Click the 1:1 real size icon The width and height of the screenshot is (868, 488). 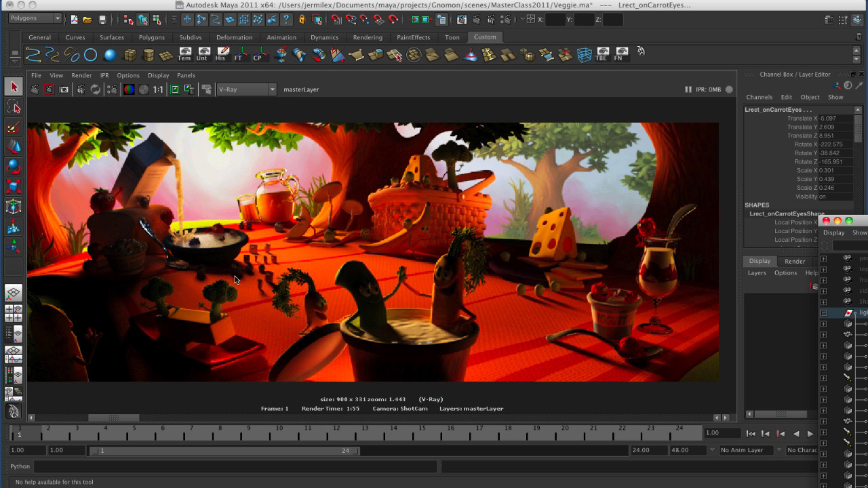click(x=158, y=89)
